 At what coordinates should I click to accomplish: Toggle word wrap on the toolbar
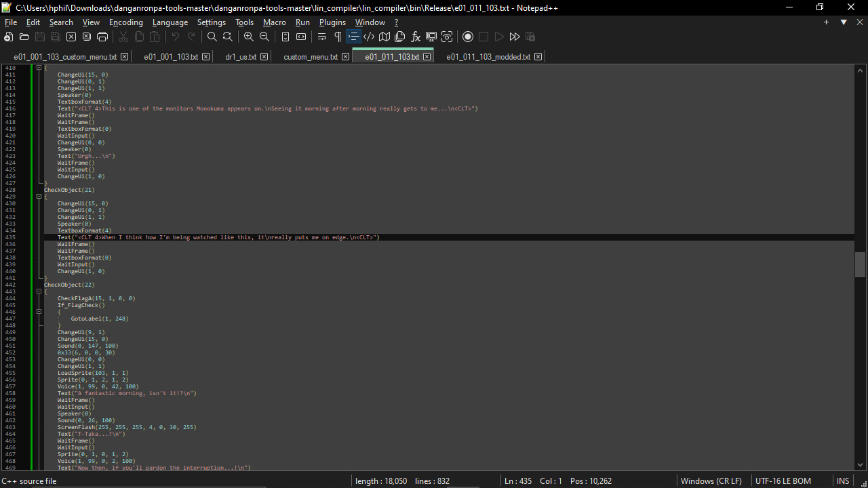pyautogui.click(x=321, y=37)
